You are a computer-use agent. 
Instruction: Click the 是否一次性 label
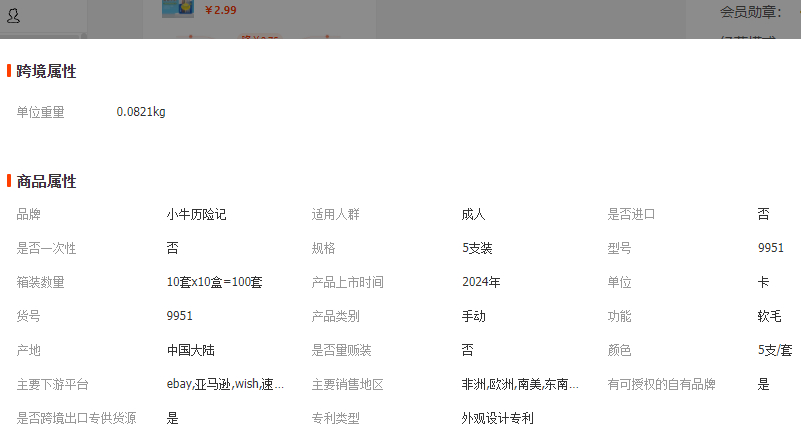[46, 248]
